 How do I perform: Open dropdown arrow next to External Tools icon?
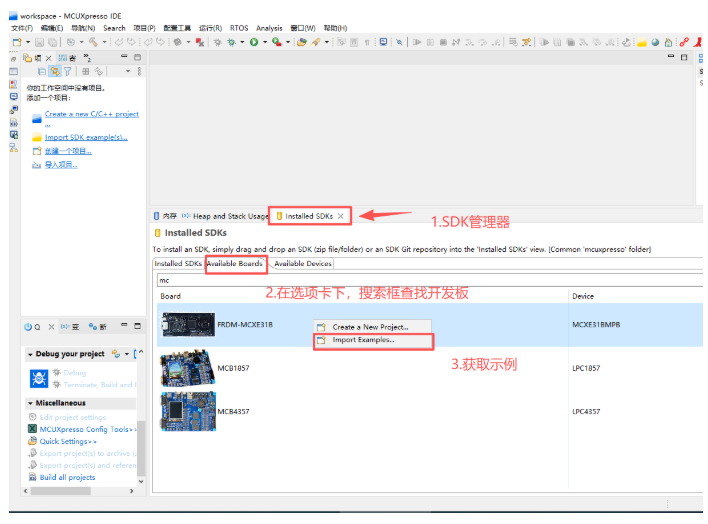(x=288, y=42)
